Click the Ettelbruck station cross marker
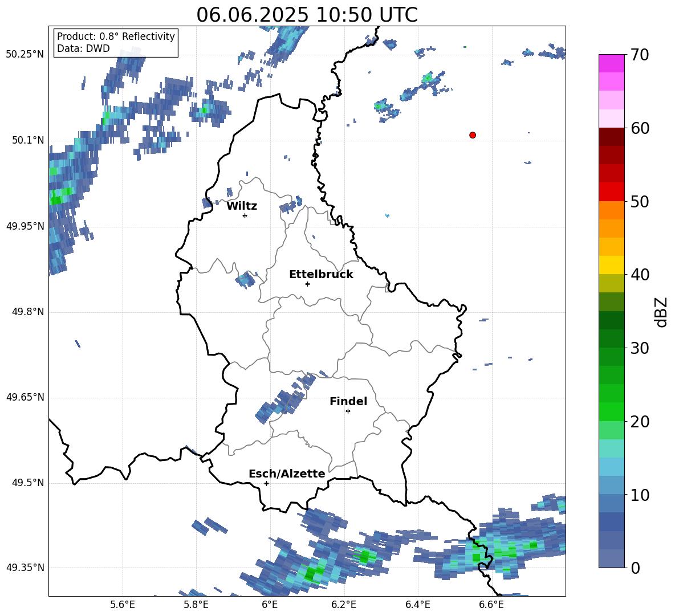 307,284
